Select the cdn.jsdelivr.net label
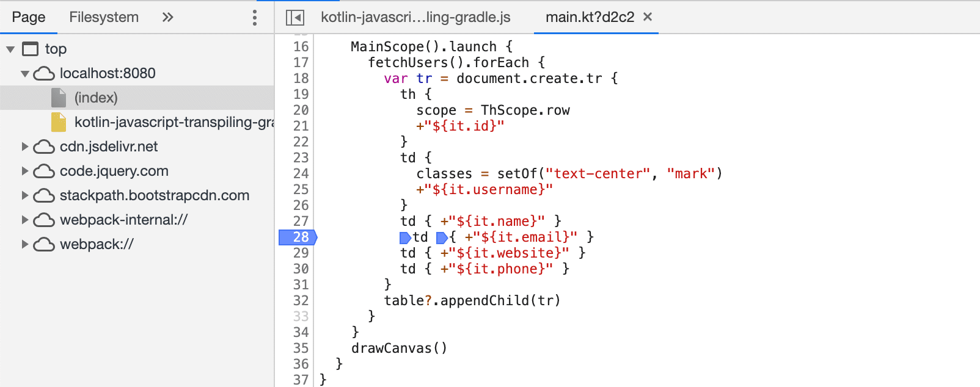Image resolution: width=980 pixels, height=387 pixels. [109, 146]
